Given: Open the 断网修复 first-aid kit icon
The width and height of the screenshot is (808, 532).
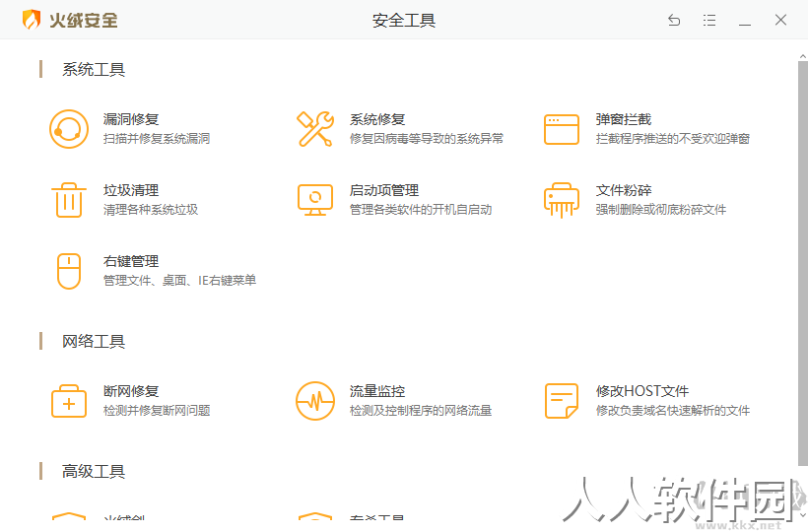Looking at the screenshot, I should pyautogui.click(x=69, y=401).
